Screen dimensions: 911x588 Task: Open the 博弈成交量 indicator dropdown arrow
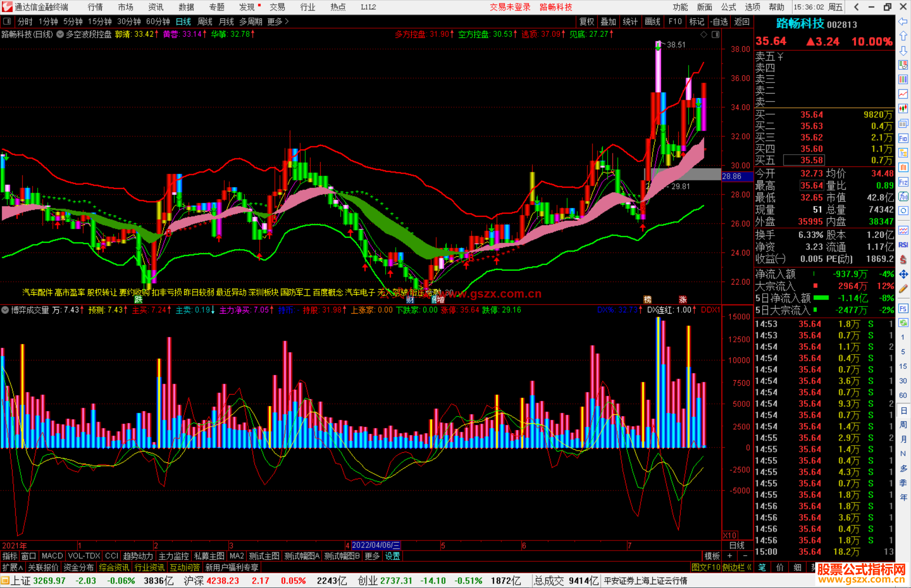(5, 310)
